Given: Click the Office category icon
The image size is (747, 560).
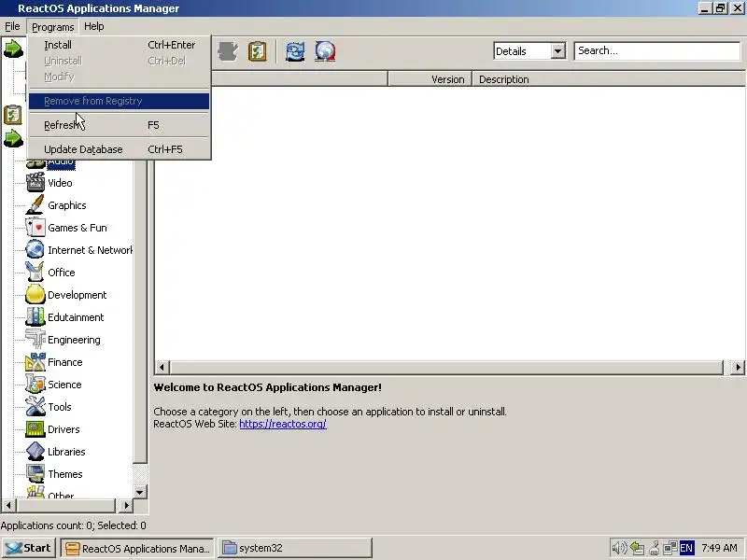Looking at the screenshot, I should point(35,272).
